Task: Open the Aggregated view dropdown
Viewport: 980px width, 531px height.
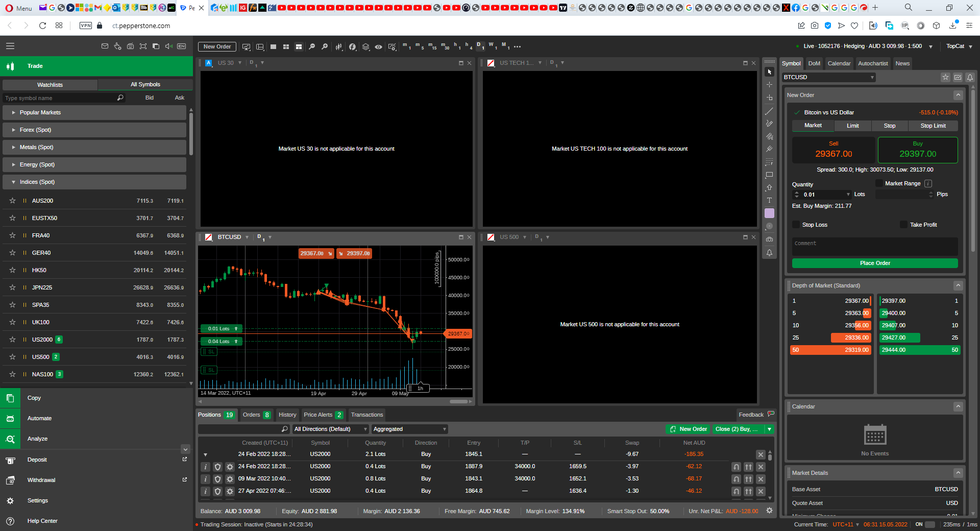Action: point(409,429)
